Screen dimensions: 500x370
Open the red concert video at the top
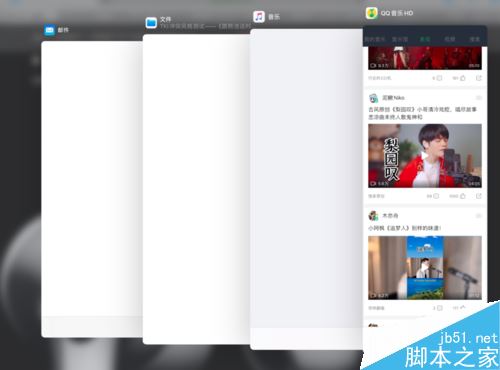click(x=425, y=58)
